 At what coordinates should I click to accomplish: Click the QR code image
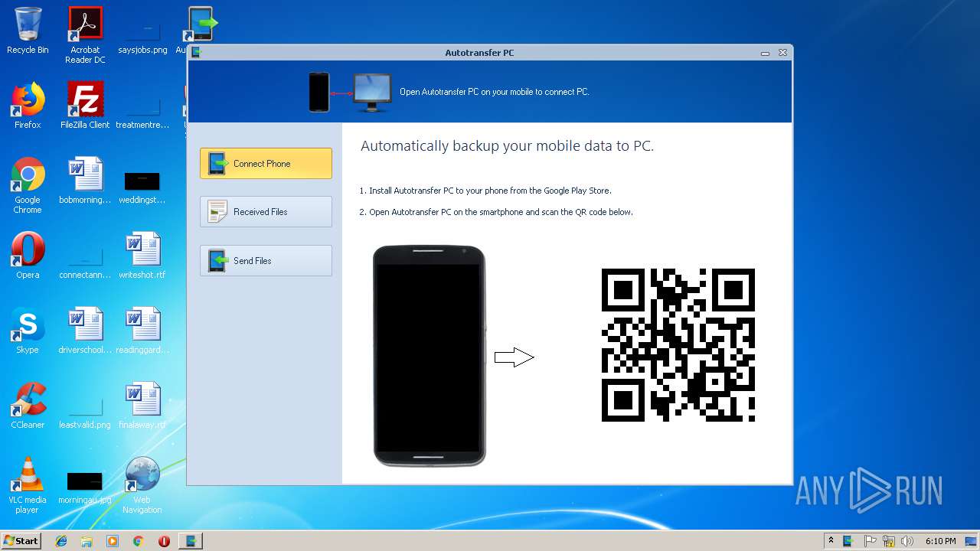click(678, 345)
